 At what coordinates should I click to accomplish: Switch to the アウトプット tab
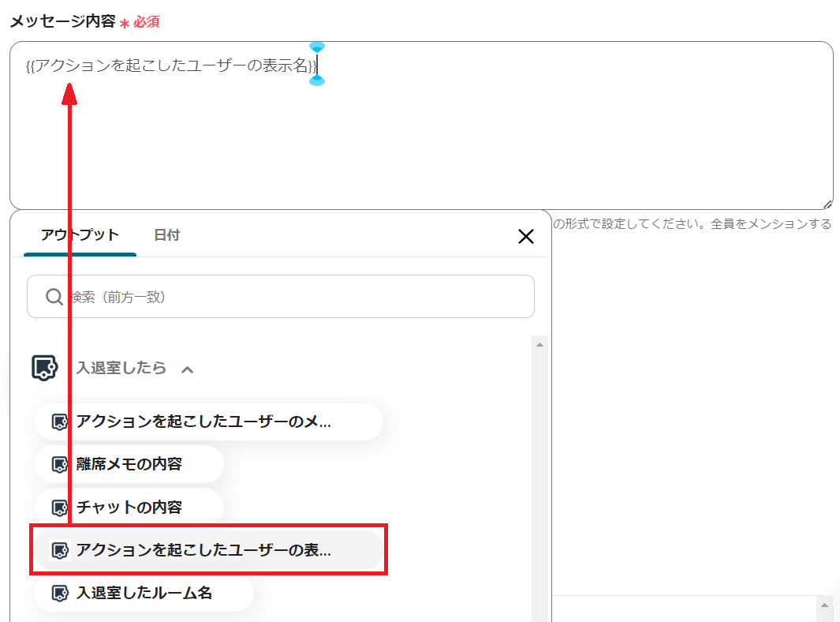click(x=80, y=235)
